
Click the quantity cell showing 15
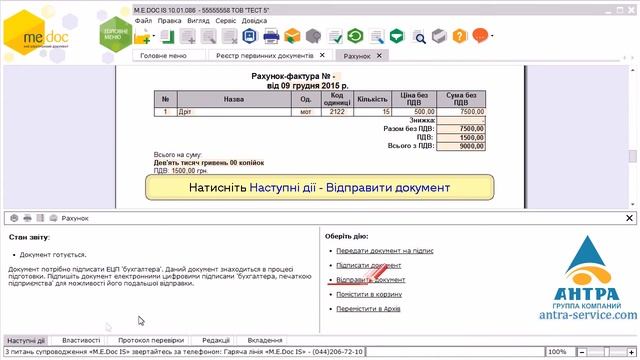(372, 112)
